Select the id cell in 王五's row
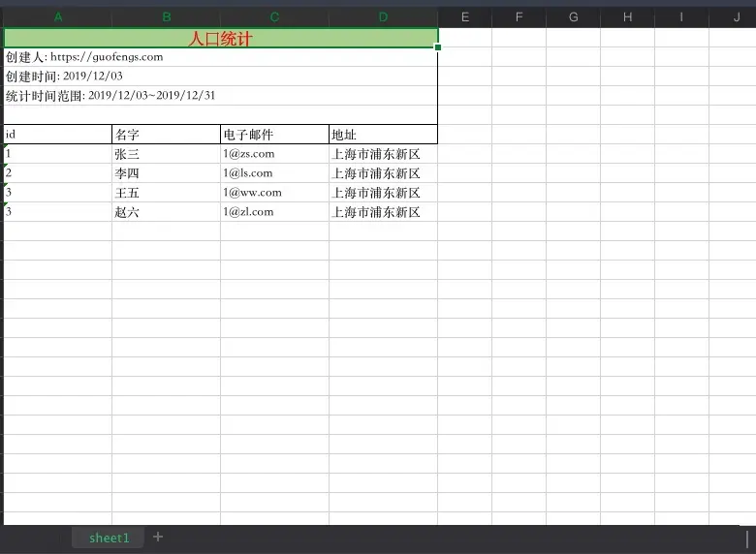The width and height of the screenshot is (756, 554). click(58, 192)
